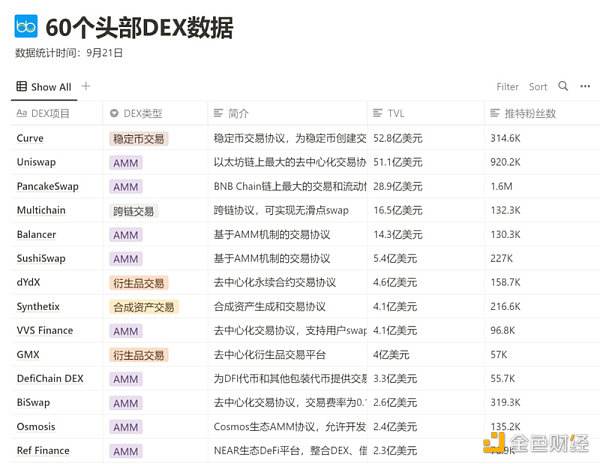Image resolution: width=600 pixels, height=464 pixels.
Task: Click the 稳定币交易 tag for Curve
Action: pos(139,138)
